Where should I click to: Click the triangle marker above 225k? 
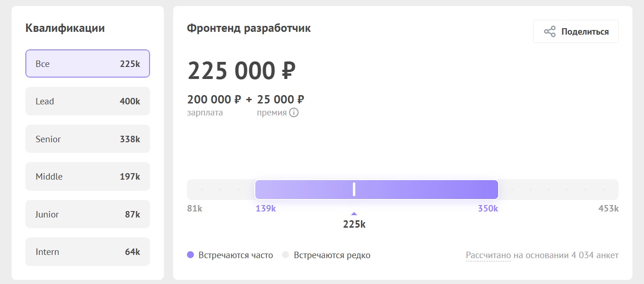coord(354,213)
